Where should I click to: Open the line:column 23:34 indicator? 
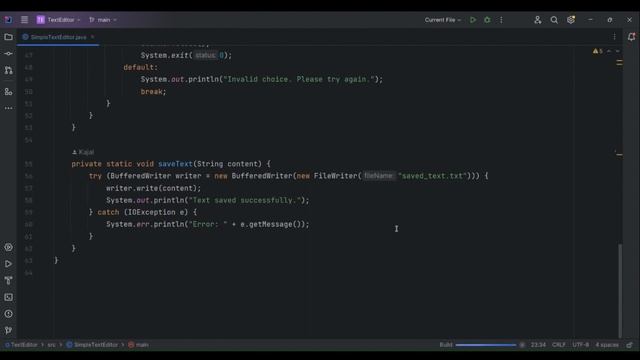click(538, 344)
